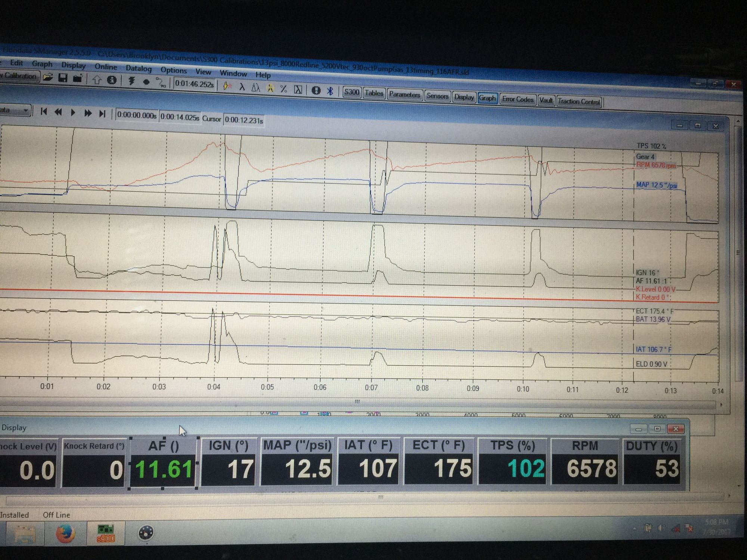Screen dimensions: 747x560
Task: Open the Sensors tab
Action: click(437, 96)
